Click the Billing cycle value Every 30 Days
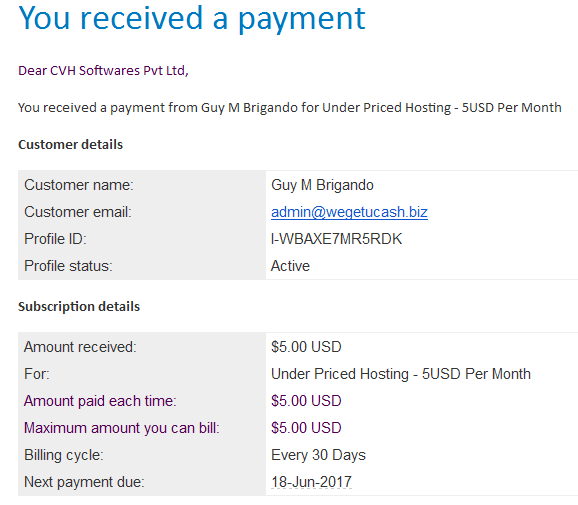578x505 pixels. pos(318,455)
